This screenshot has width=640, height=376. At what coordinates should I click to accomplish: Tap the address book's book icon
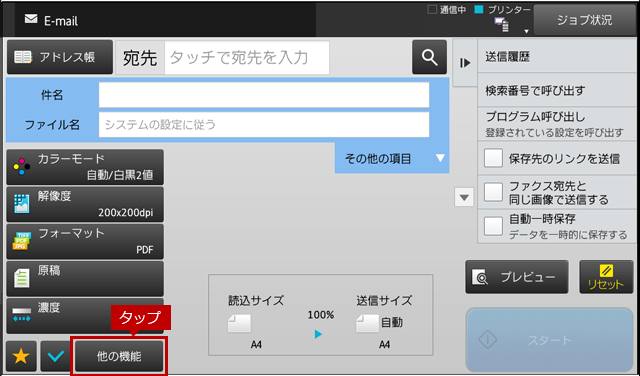pos(23,57)
